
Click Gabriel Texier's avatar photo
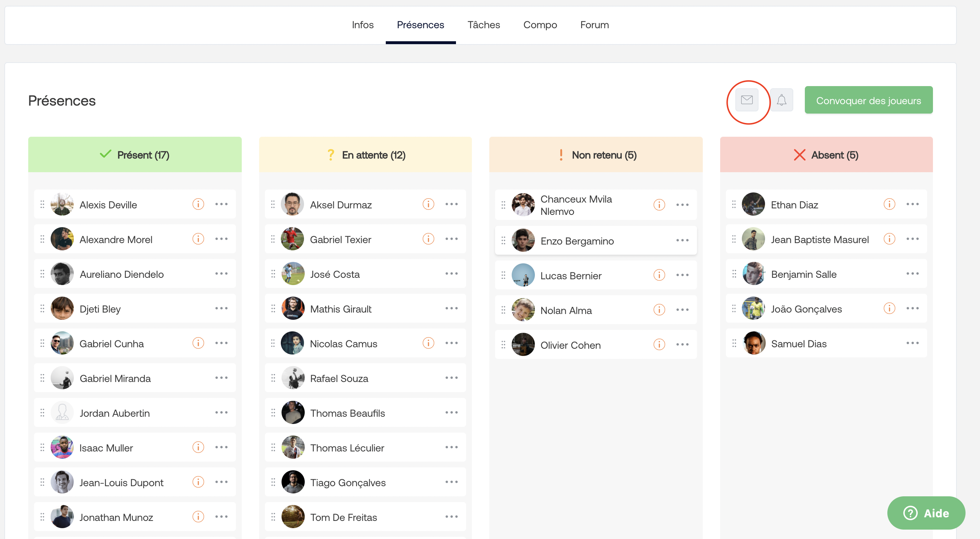[292, 239]
